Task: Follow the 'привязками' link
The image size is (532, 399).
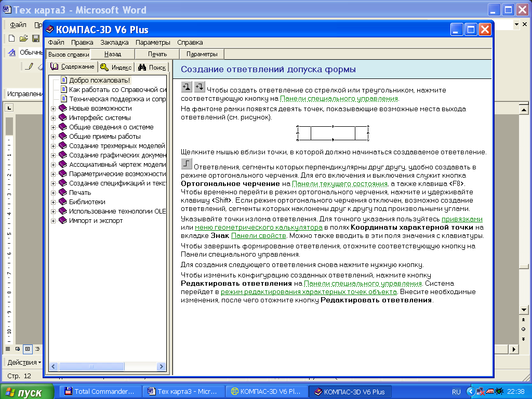Action: coord(462,219)
